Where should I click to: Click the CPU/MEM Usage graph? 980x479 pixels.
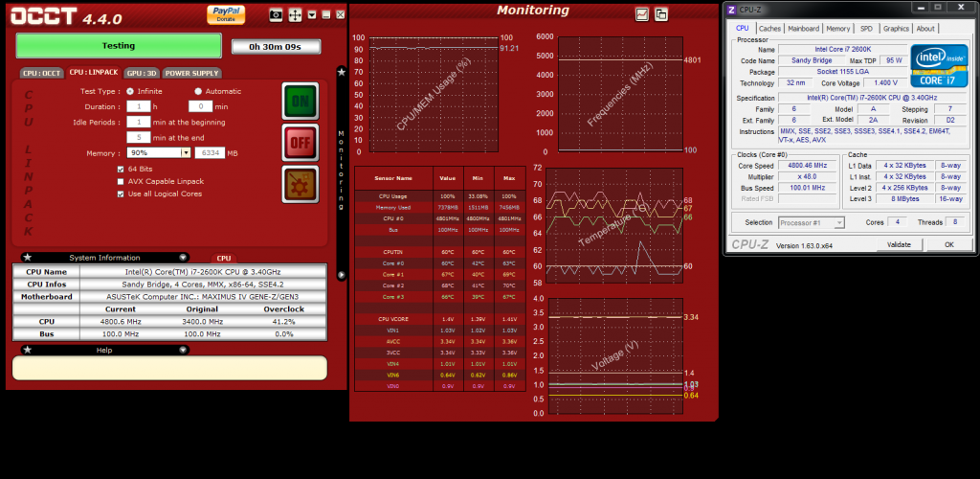(x=434, y=95)
